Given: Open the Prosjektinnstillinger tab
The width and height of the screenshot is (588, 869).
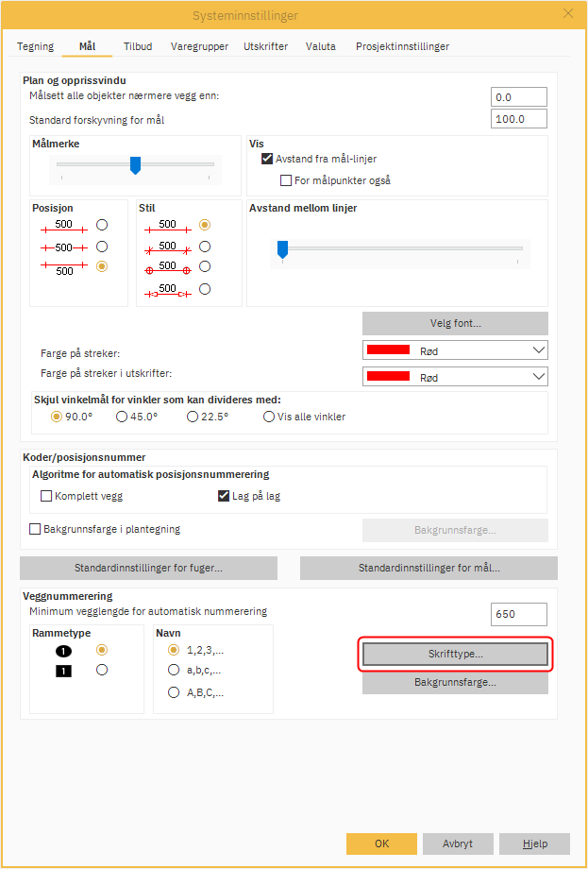Looking at the screenshot, I should pyautogui.click(x=402, y=46).
